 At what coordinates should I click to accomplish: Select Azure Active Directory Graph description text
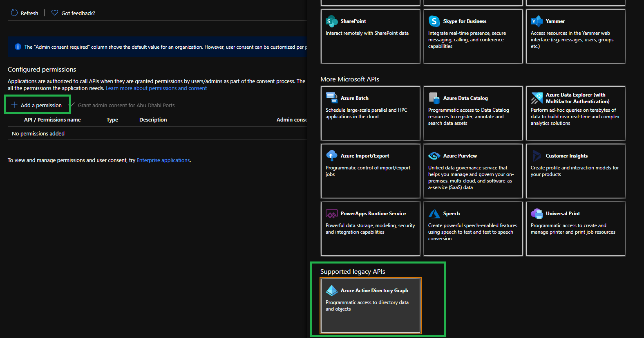[x=367, y=306]
